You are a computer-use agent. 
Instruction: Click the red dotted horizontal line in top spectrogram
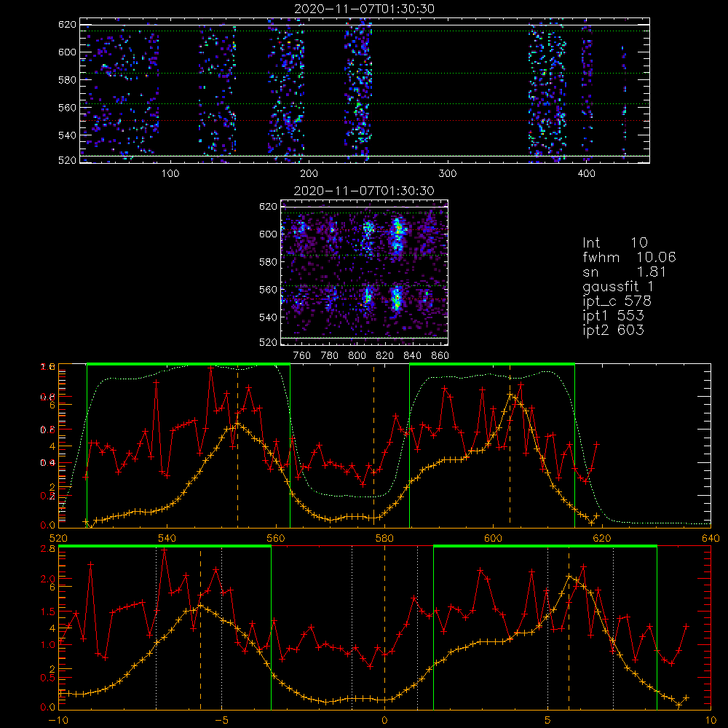point(365,121)
